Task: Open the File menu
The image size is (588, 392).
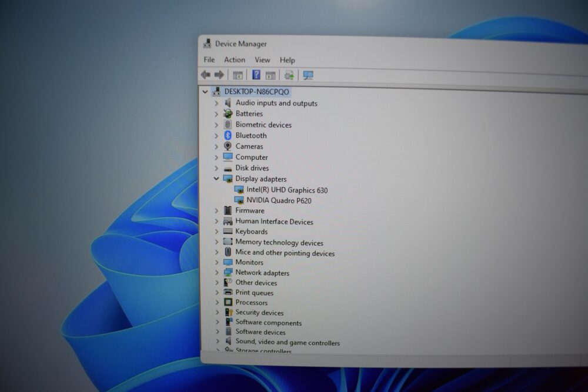Action: 209,59
